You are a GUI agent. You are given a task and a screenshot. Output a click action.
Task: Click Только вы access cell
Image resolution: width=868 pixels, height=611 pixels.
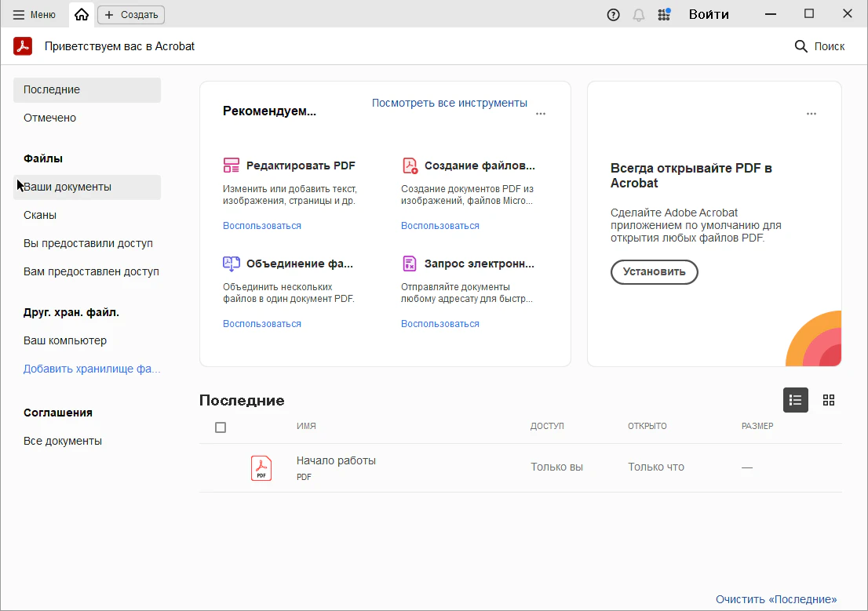click(557, 467)
